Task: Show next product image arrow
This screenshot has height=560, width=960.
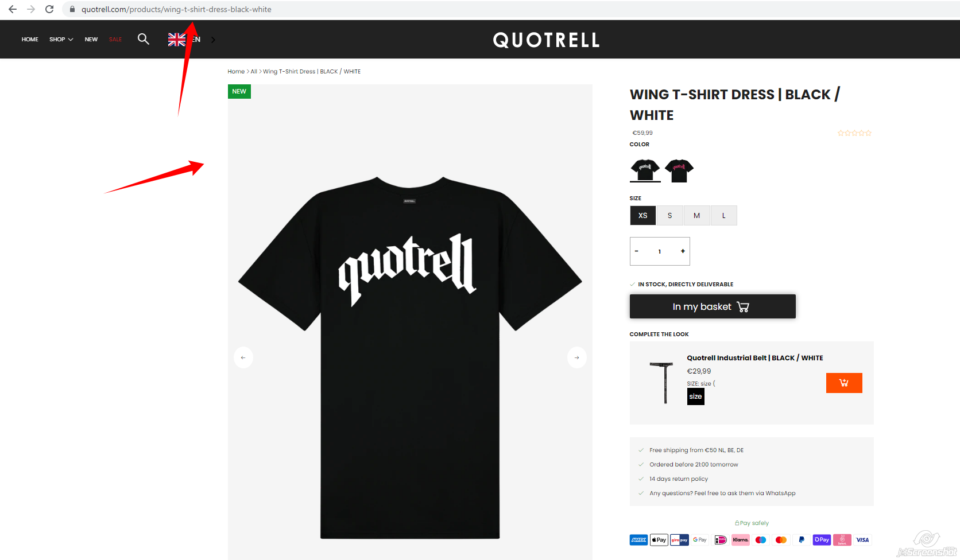Action: click(x=576, y=357)
